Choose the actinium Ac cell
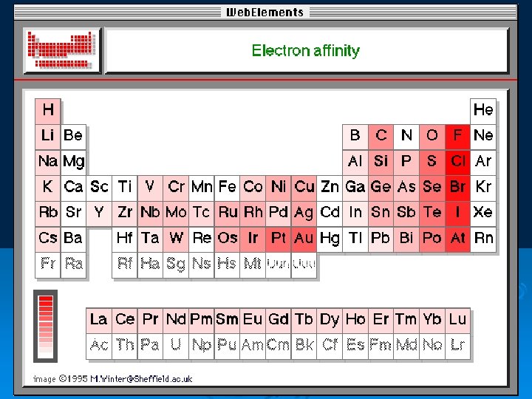This screenshot has width=532, height=399. tap(99, 347)
